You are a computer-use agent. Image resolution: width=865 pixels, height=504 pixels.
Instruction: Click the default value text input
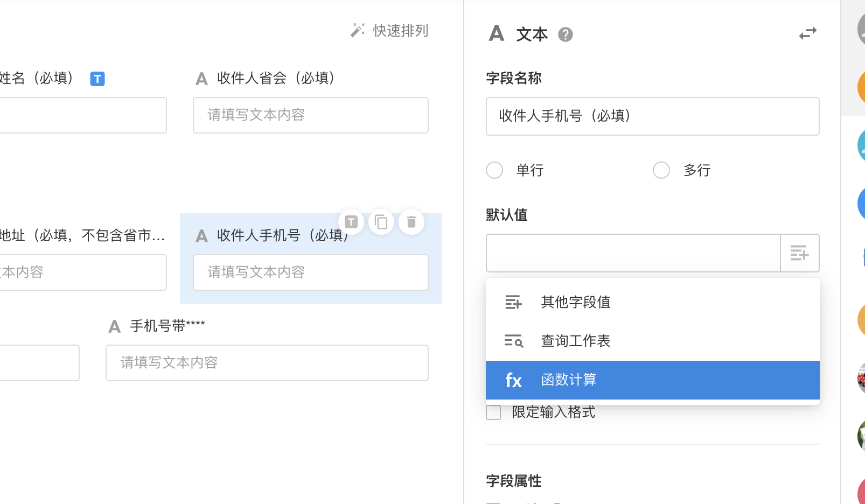(x=633, y=253)
